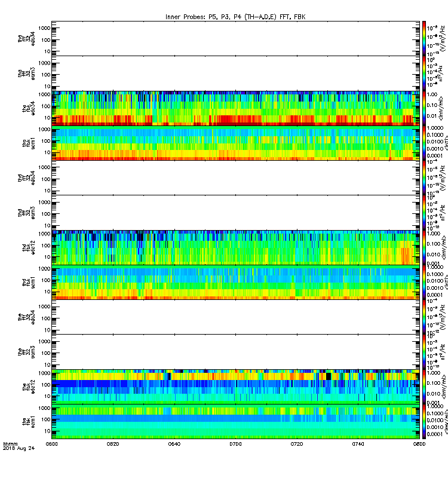Select the 0800 time axis label
448x478 pixels.
[419, 444]
